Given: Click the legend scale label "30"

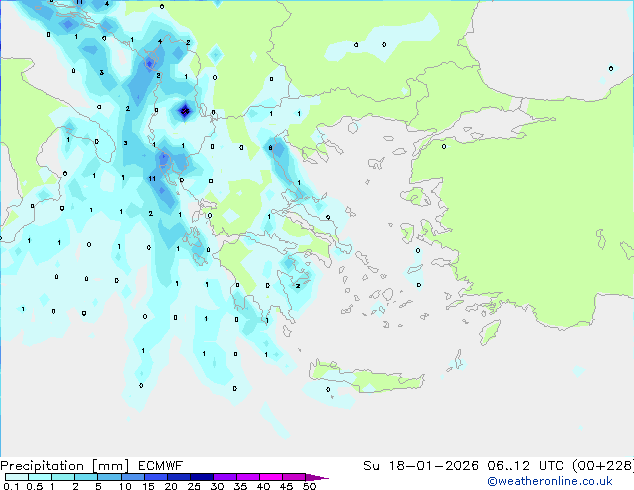Looking at the screenshot, I should coord(217,486).
